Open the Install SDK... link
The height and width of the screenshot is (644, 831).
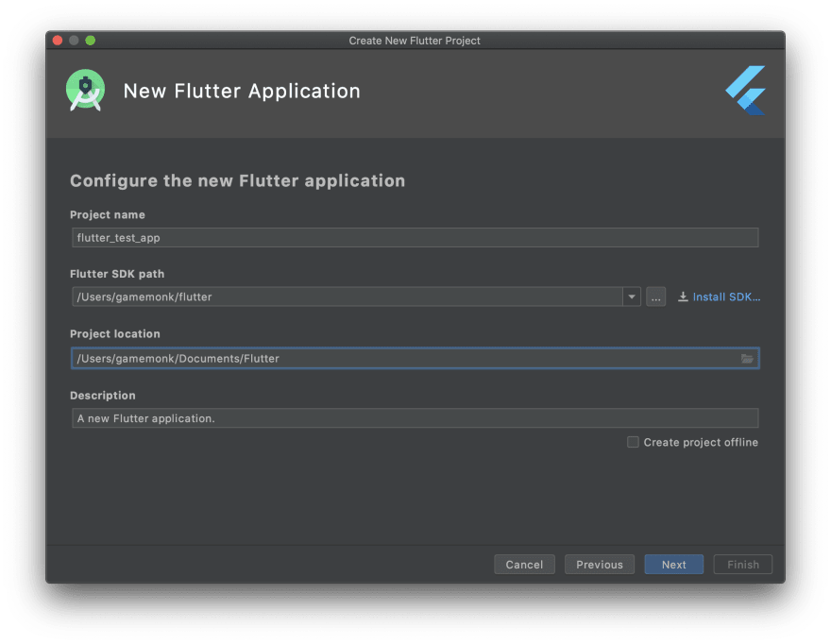[726, 297]
